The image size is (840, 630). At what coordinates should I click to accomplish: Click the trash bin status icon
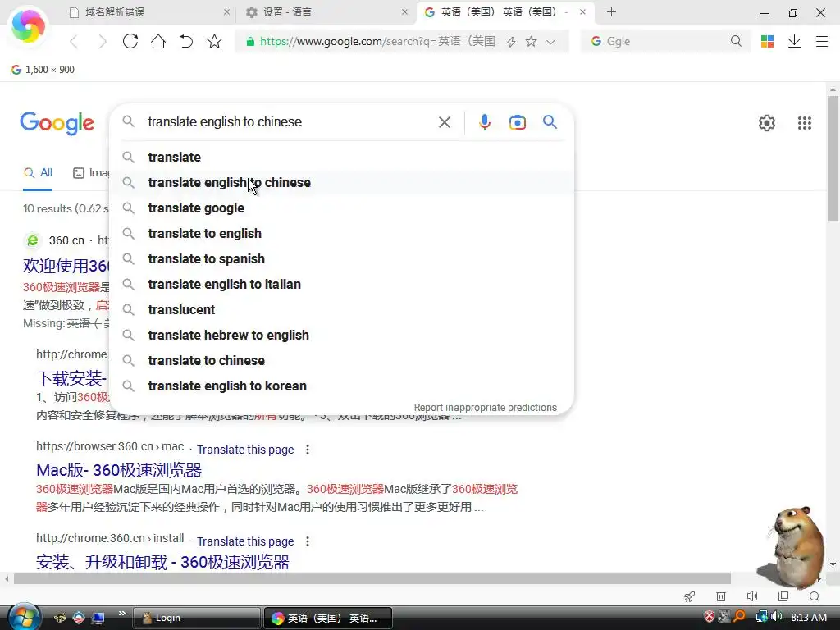click(721, 596)
